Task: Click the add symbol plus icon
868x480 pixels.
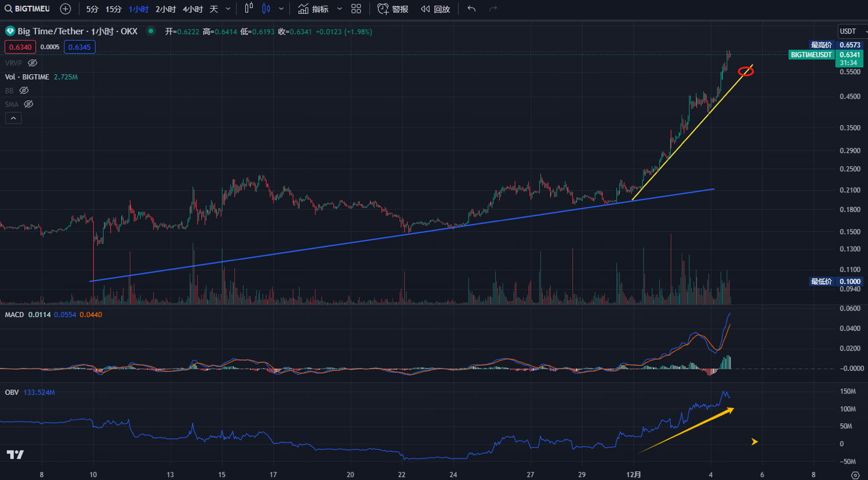Action: click(x=66, y=9)
